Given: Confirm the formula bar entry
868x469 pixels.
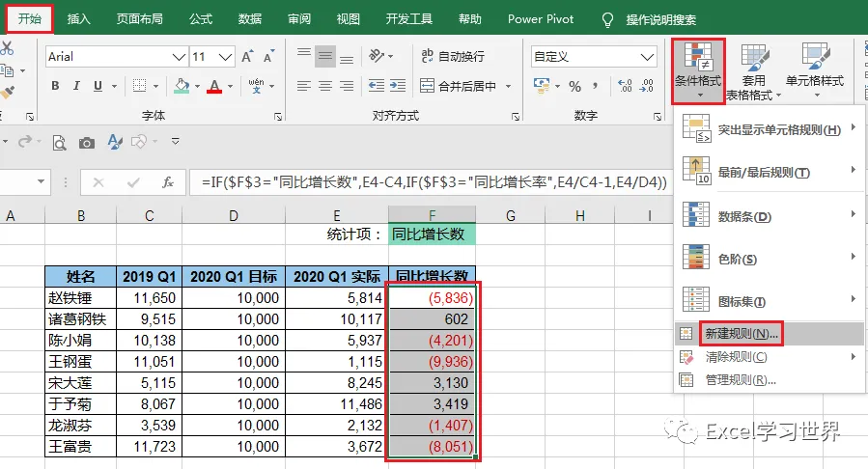Looking at the screenshot, I should pos(133,182).
